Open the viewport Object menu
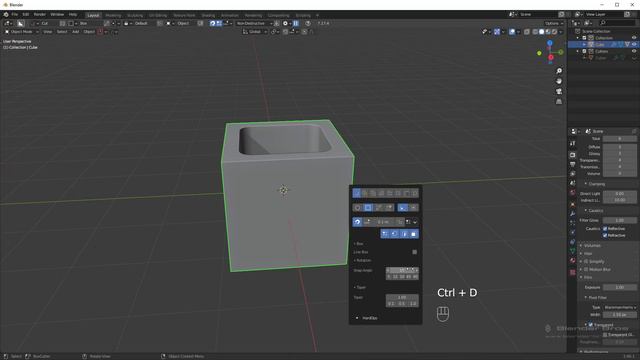Screen dimensions: 640x360 click(x=89, y=31)
